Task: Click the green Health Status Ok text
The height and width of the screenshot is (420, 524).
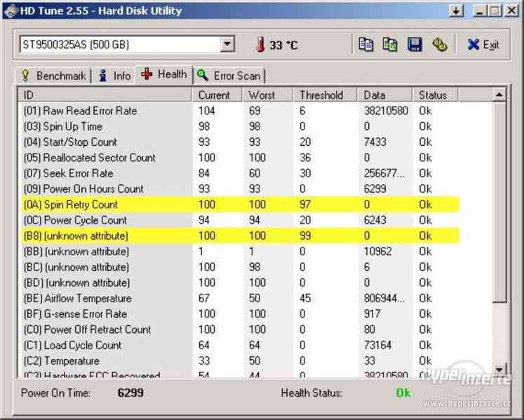Action: coord(403,393)
